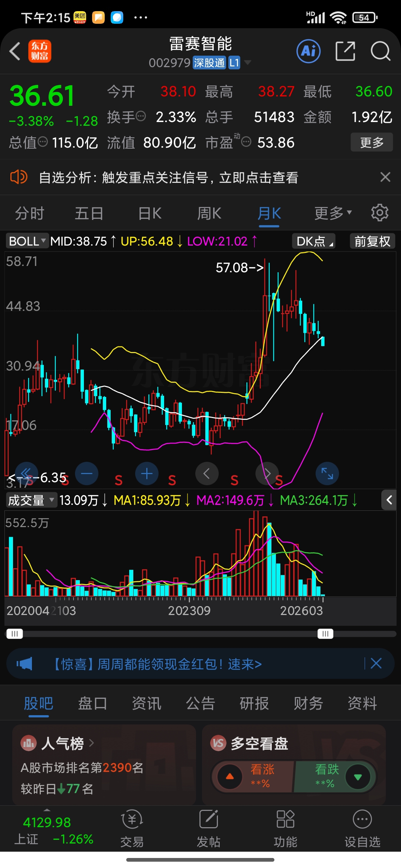
Task: Expand chart to fullscreen
Action: pyautogui.click(x=327, y=474)
